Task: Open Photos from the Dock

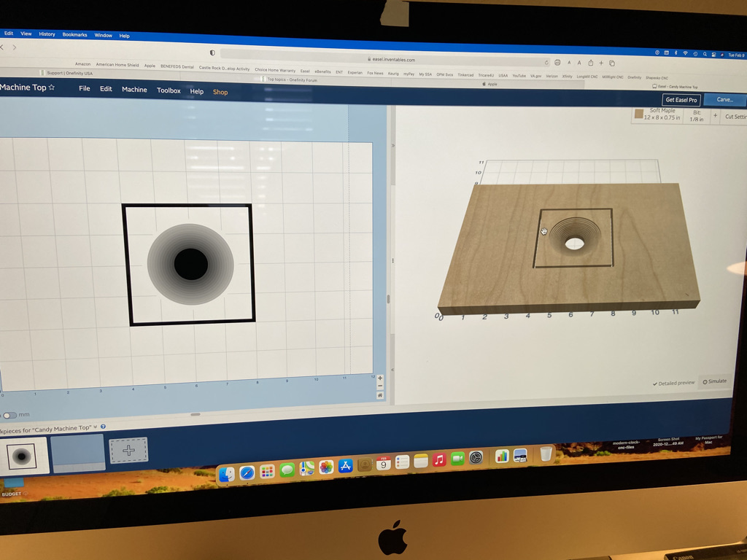Action: [326, 467]
